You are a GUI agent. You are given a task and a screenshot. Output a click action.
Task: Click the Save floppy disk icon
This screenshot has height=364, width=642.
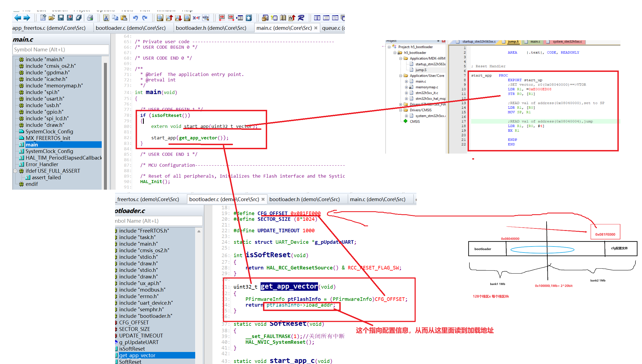[61, 18]
